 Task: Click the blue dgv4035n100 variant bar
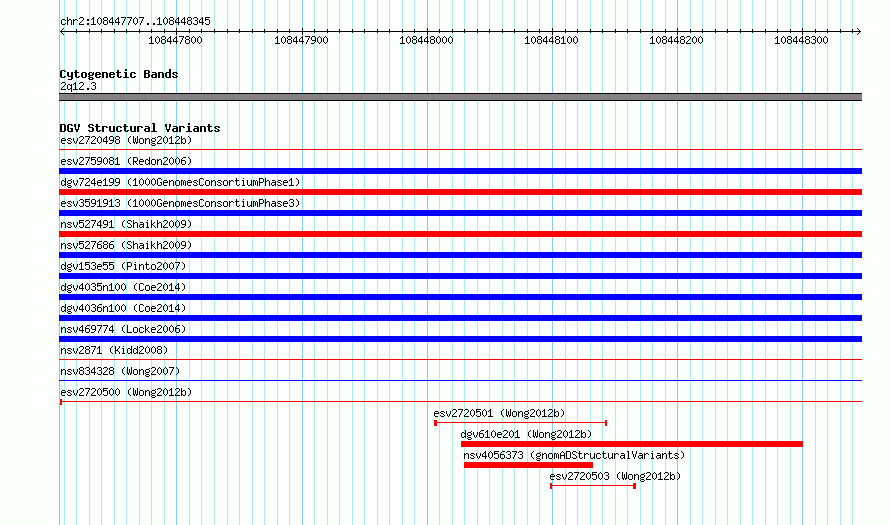point(460,297)
